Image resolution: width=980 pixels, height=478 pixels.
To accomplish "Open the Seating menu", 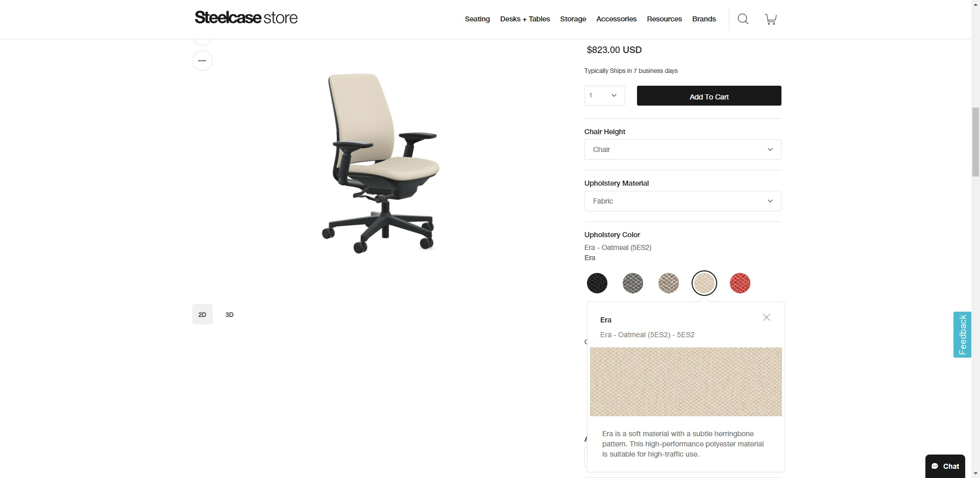I will click(477, 19).
